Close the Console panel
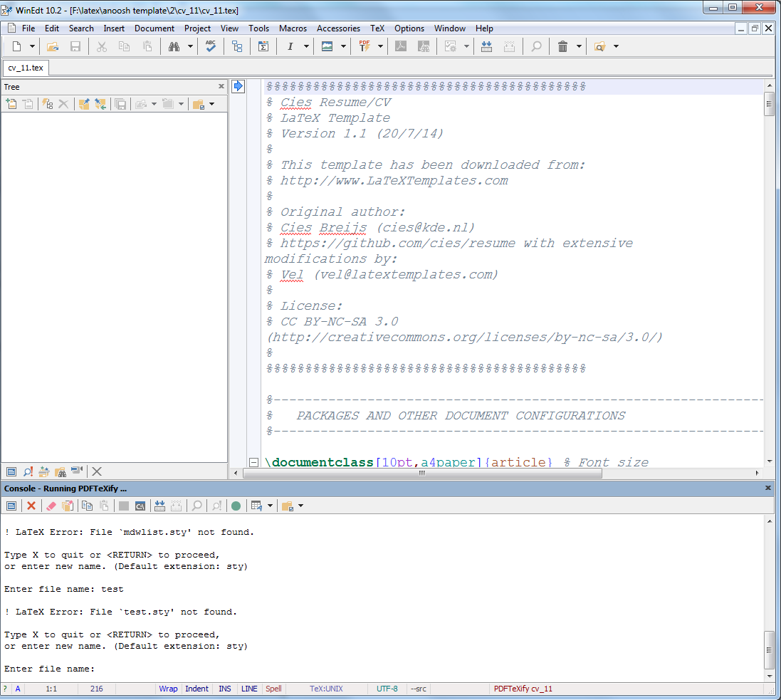The image size is (781, 700). tap(767, 488)
